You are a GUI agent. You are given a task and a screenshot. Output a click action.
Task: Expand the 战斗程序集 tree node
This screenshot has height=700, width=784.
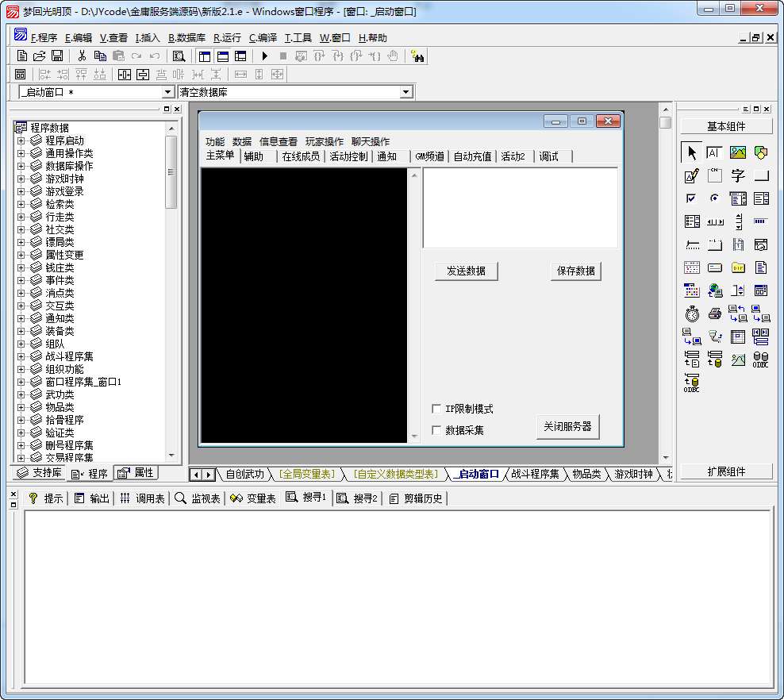pyautogui.click(x=21, y=356)
